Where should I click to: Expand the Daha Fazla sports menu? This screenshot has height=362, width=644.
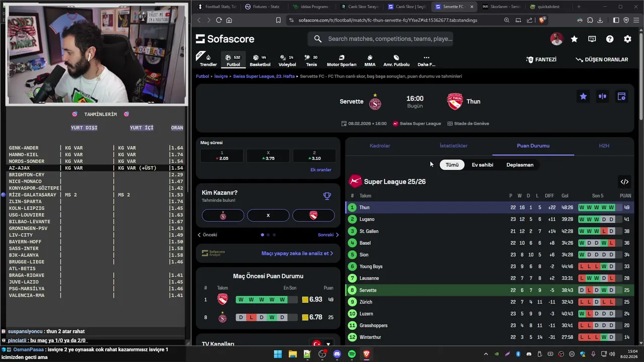click(x=426, y=60)
